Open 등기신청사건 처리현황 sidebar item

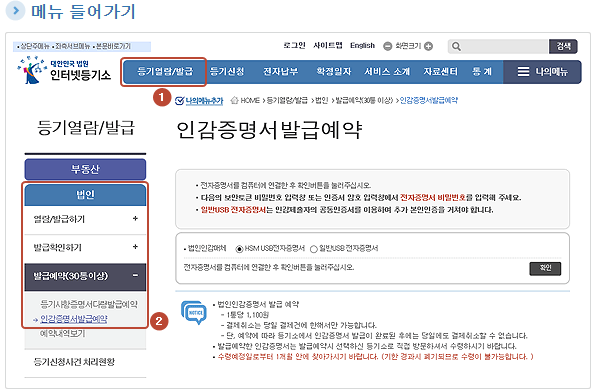pos(74,362)
